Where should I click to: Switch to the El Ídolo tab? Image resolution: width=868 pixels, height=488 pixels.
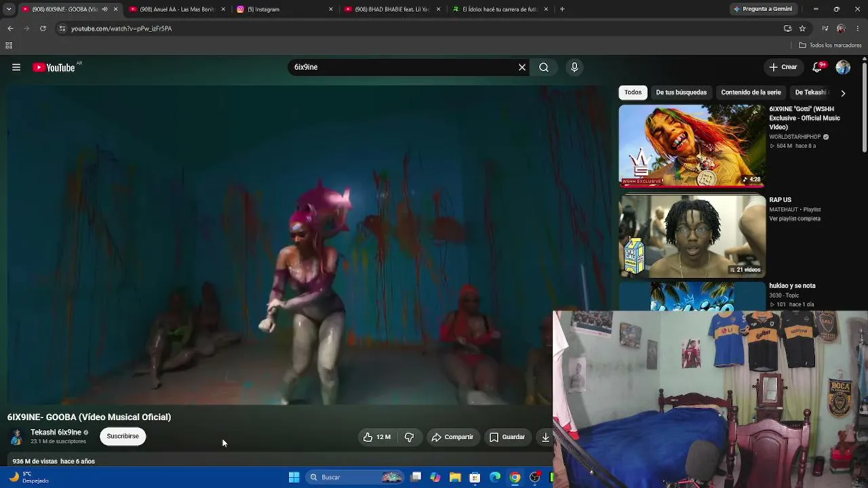coord(500,9)
